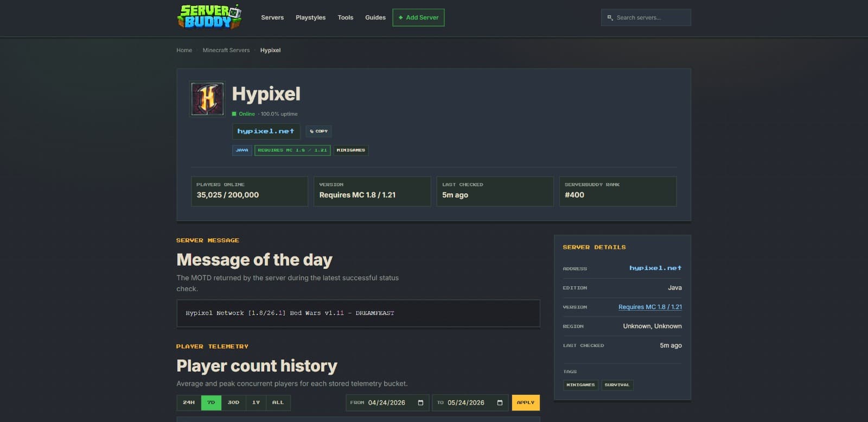Open the Playstyles menu
The image size is (868, 422).
(x=311, y=17)
